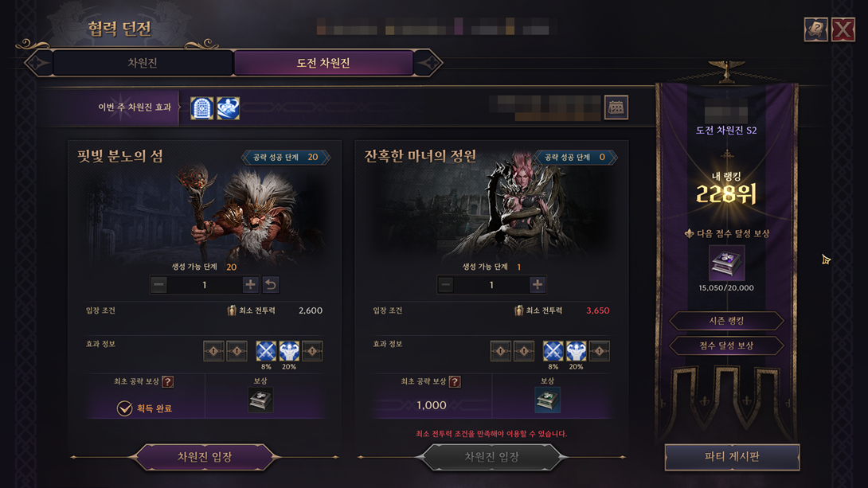Increase stage level for 잔혹한 마녀의 정원
The width and height of the screenshot is (868, 488).
[x=538, y=284]
